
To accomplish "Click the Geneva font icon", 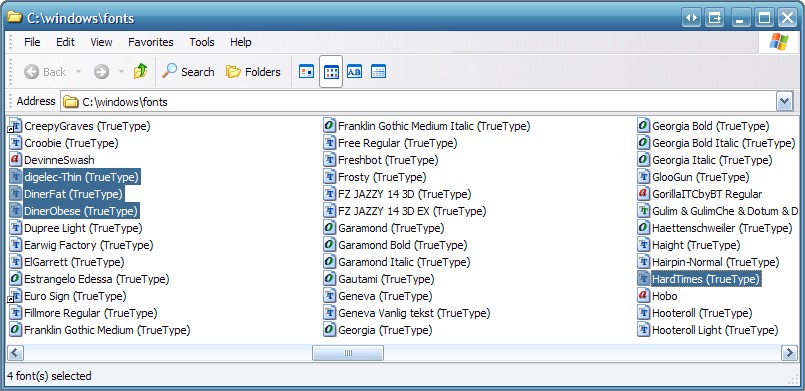I will (x=330, y=296).
